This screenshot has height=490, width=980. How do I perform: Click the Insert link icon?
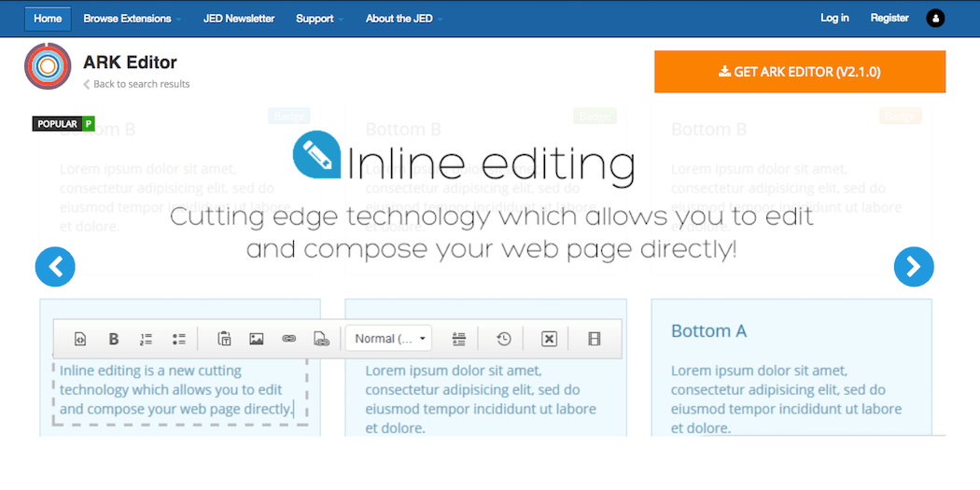[289, 339]
